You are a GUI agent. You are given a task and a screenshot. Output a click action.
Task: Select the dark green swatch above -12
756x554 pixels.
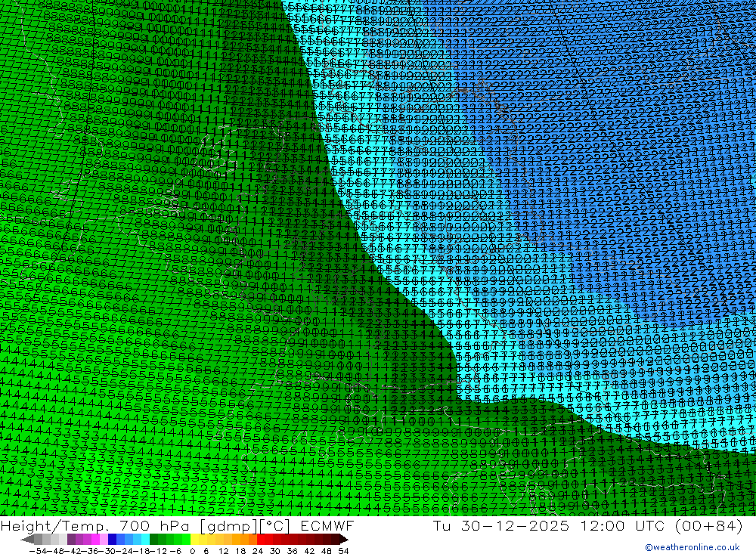tap(153, 540)
